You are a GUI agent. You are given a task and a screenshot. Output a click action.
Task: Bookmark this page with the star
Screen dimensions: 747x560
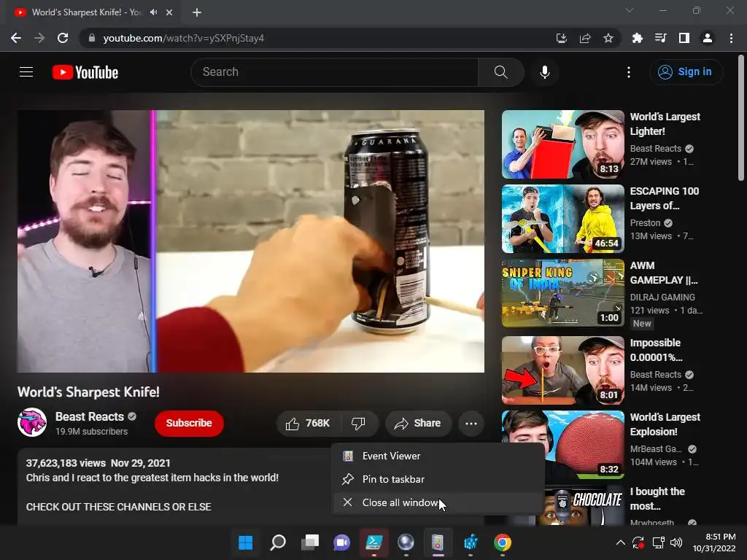608,38
